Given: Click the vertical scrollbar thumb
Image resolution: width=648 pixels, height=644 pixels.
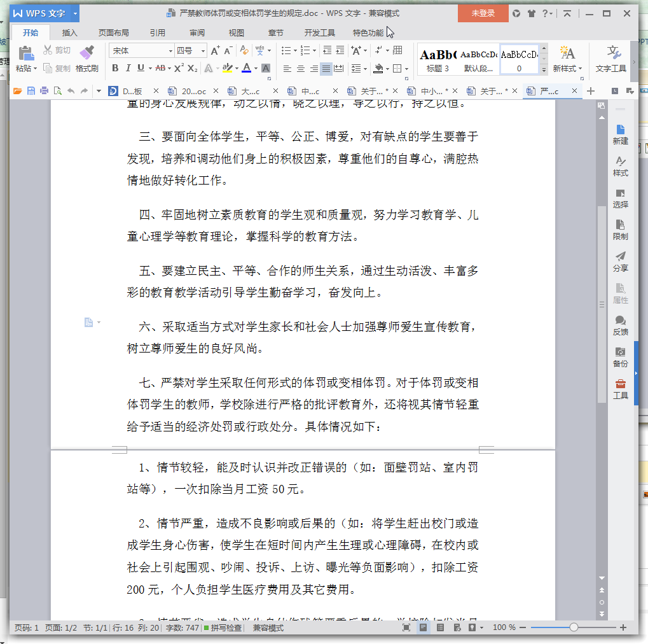Looking at the screenshot, I should click(602, 304).
